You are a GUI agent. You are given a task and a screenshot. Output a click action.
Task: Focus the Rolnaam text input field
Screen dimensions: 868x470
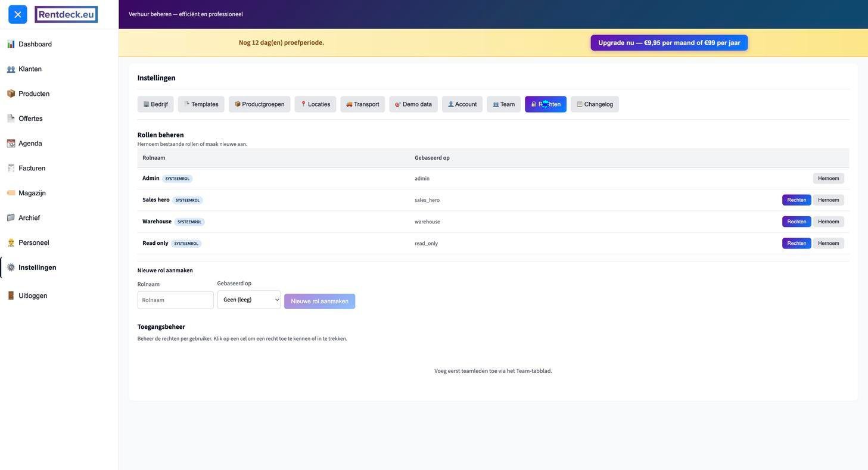pos(175,300)
